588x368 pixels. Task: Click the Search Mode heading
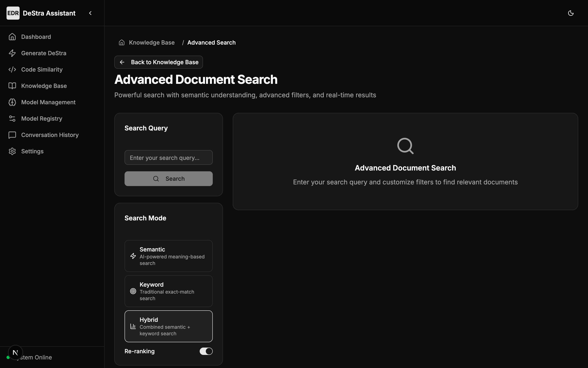click(145, 218)
